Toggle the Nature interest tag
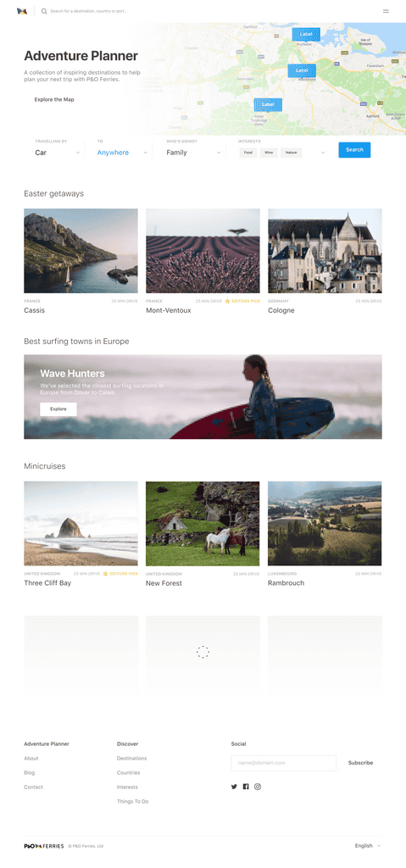The image size is (406, 868). pyautogui.click(x=292, y=153)
